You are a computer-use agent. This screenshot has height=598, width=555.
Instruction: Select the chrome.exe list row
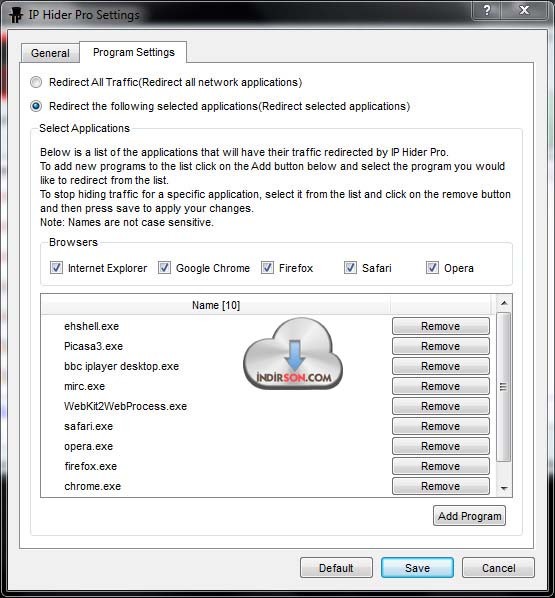click(216, 486)
